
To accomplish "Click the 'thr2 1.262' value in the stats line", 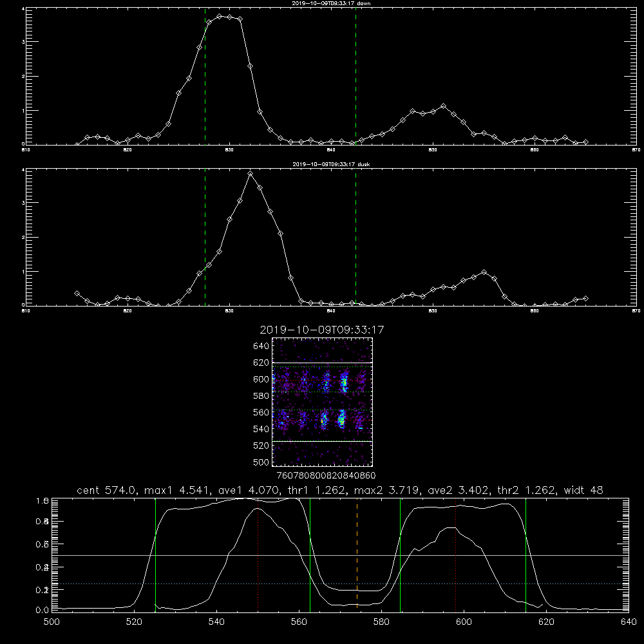I will pos(527,490).
